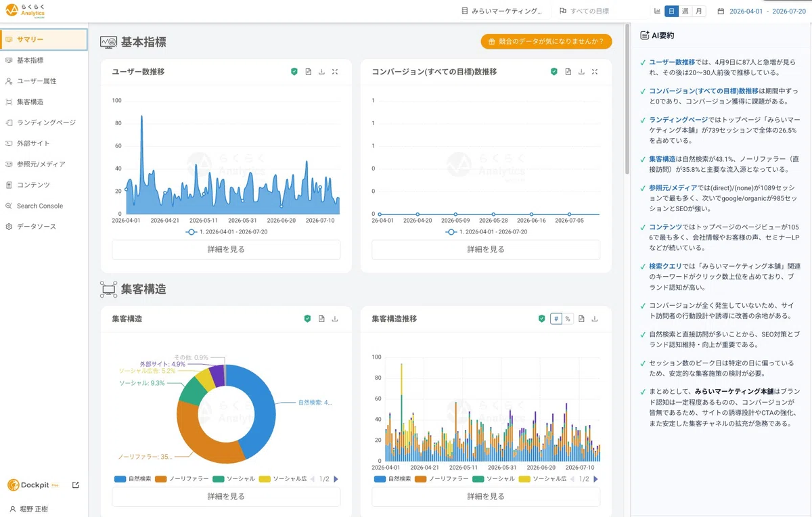Click the 競合のデータが気になりませんか？ button

546,41
